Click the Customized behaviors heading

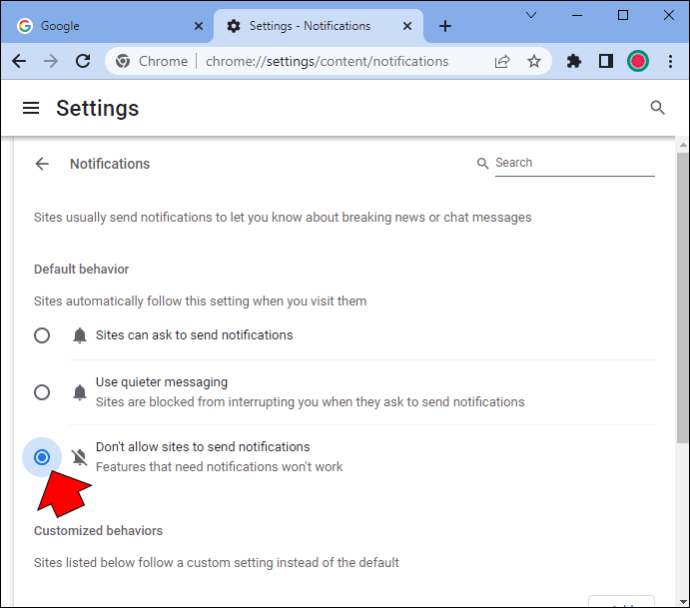pyautogui.click(x=98, y=531)
